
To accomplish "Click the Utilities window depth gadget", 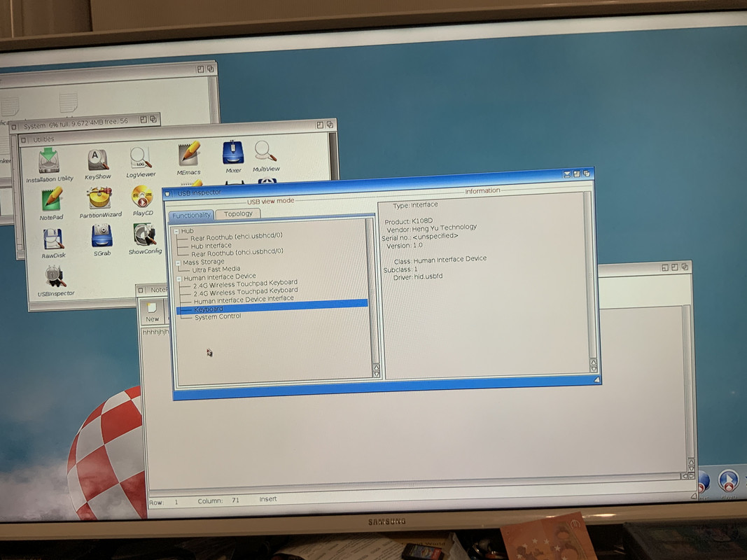I will 330,125.
